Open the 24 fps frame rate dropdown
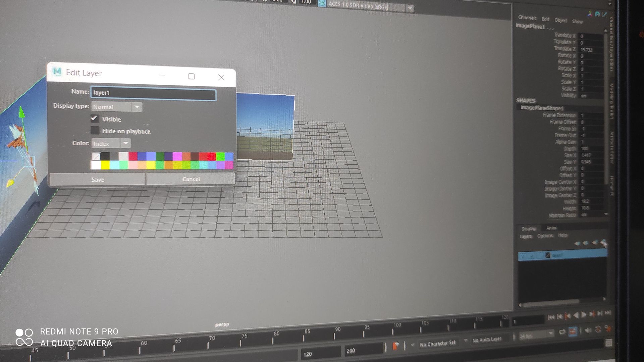 point(536,335)
